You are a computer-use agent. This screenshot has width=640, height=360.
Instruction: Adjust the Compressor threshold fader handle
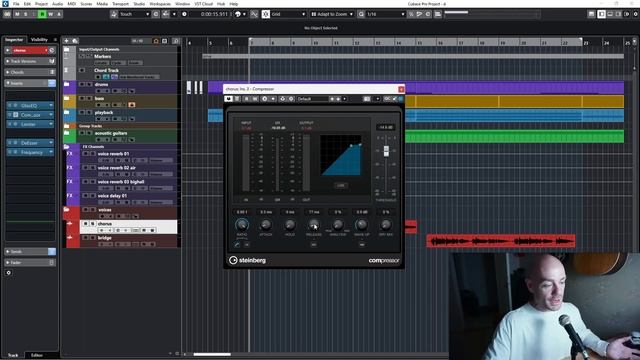click(x=386, y=151)
